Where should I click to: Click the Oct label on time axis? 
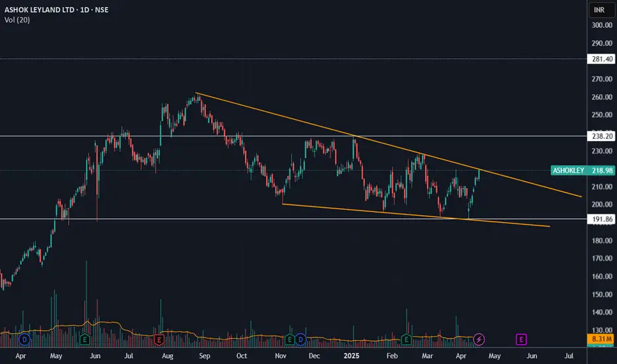click(242, 356)
